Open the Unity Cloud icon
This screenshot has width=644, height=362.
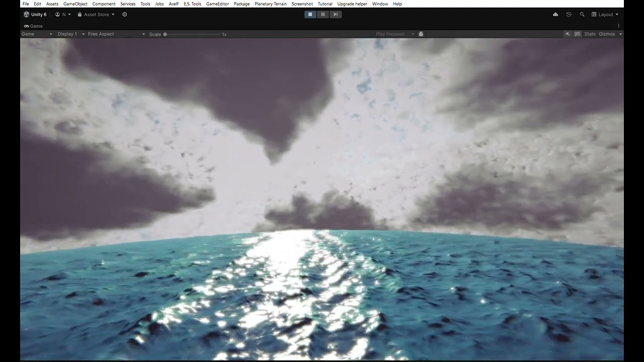[555, 15]
